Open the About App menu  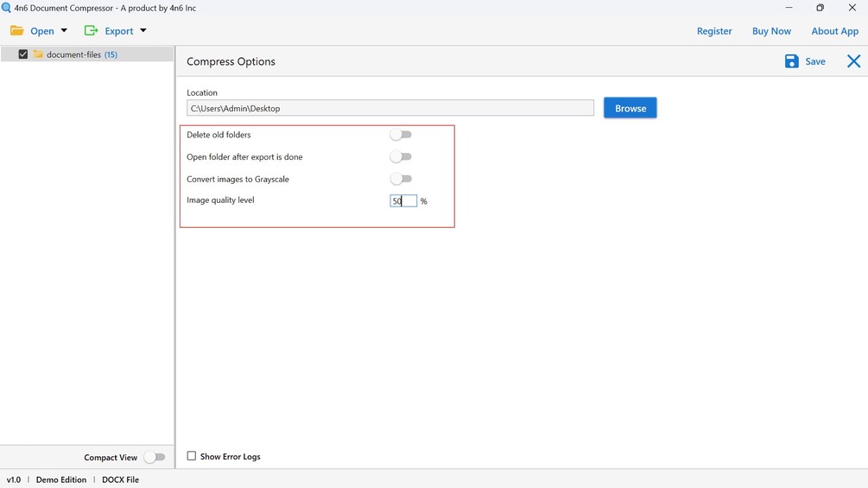tap(834, 31)
